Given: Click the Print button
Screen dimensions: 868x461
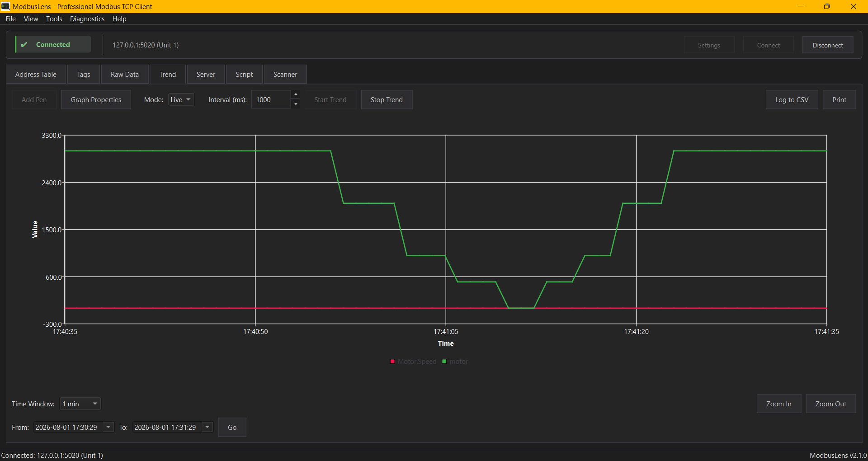Looking at the screenshot, I should [x=839, y=100].
